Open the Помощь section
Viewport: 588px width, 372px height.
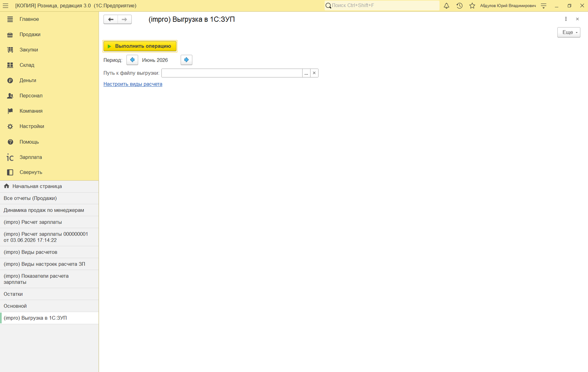pos(49,142)
